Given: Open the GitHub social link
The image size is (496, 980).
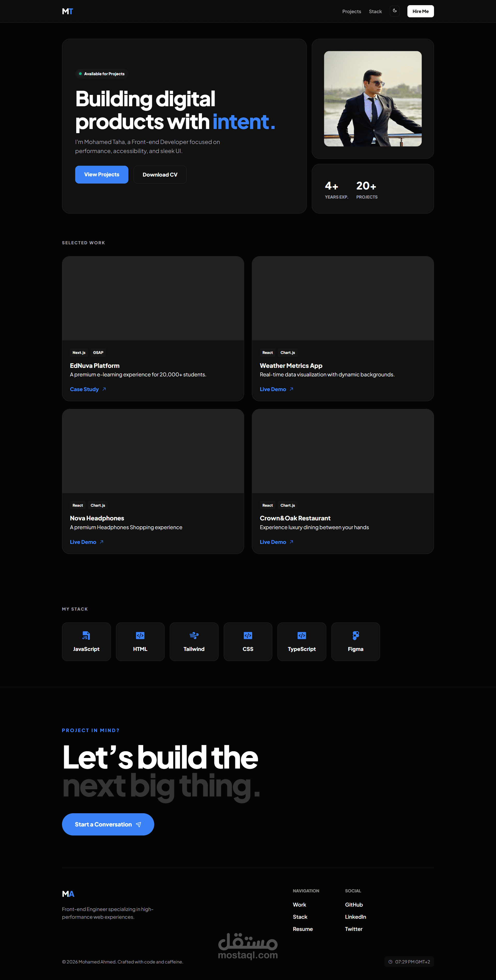Looking at the screenshot, I should (x=354, y=905).
